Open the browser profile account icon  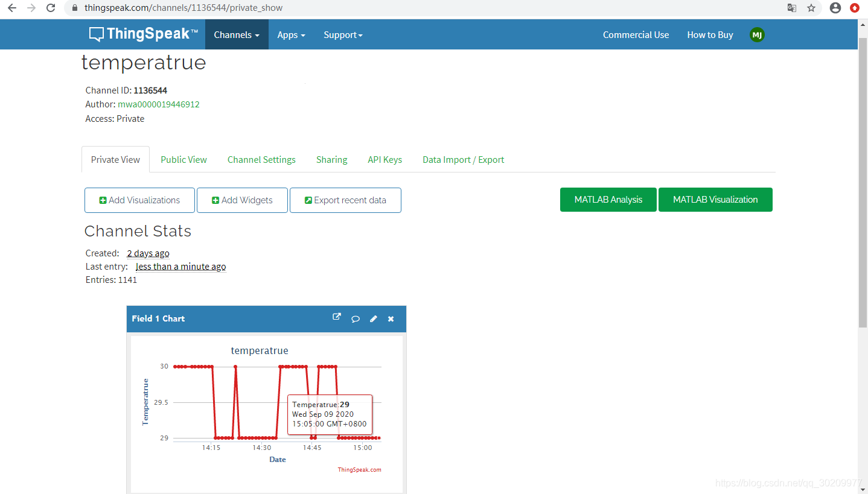(x=835, y=8)
